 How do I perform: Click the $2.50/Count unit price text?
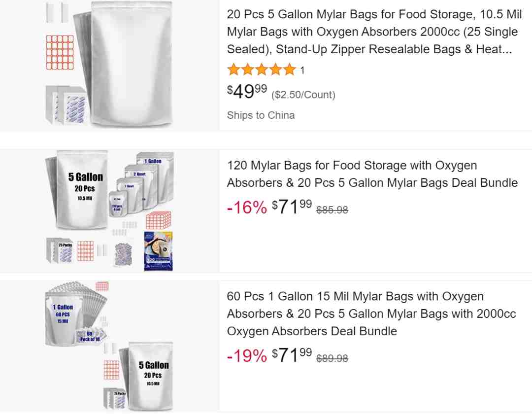[303, 95]
